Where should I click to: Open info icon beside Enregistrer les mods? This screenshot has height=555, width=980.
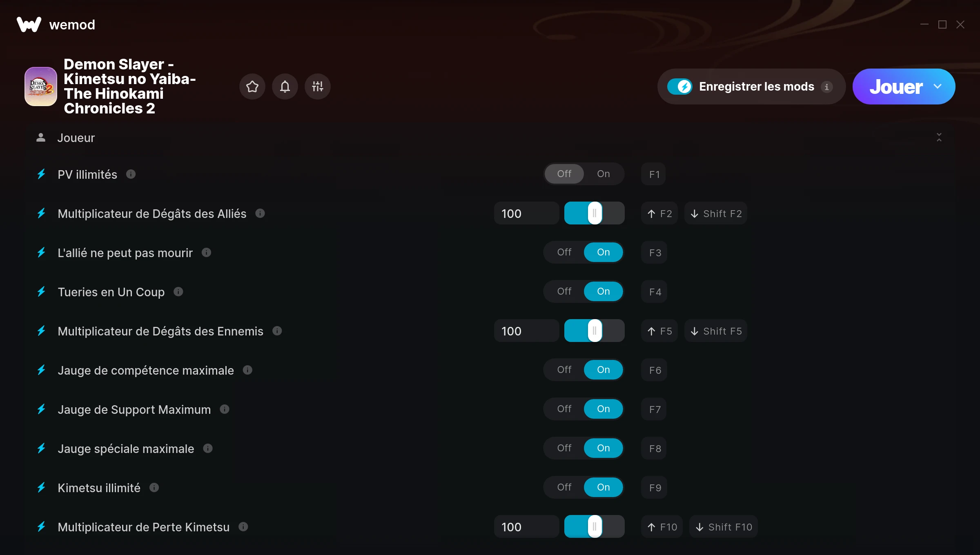[827, 87]
